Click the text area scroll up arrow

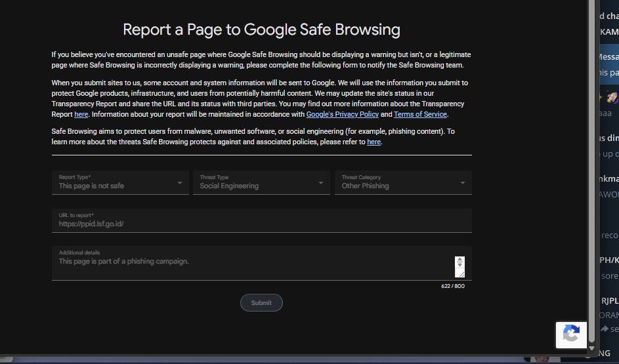pyautogui.click(x=459, y=260)
